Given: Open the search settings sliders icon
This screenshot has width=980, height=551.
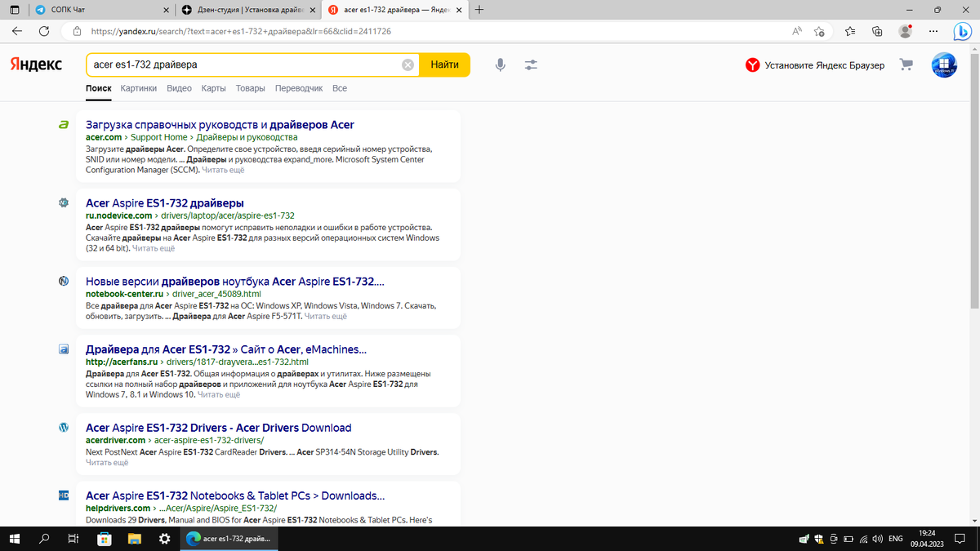Looking at the screenshot, I should 532,64.
